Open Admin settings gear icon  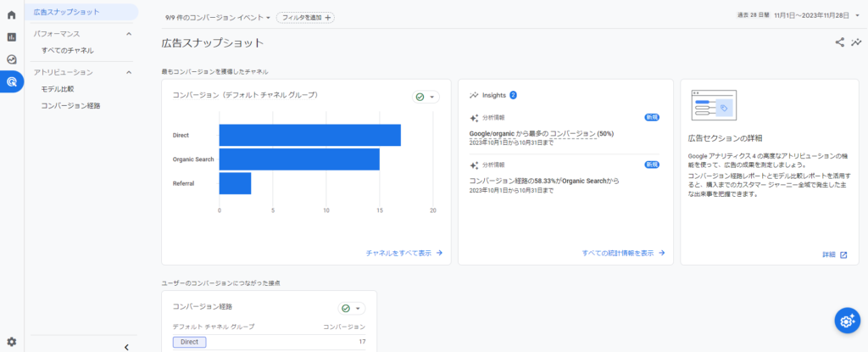click(12, 342)
